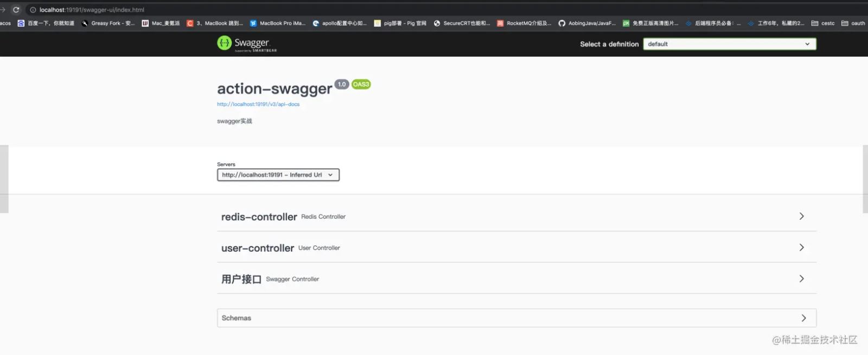Open the SecureCRT bookmark
This screenshot has height=355, width=868.
click(462, 23)
